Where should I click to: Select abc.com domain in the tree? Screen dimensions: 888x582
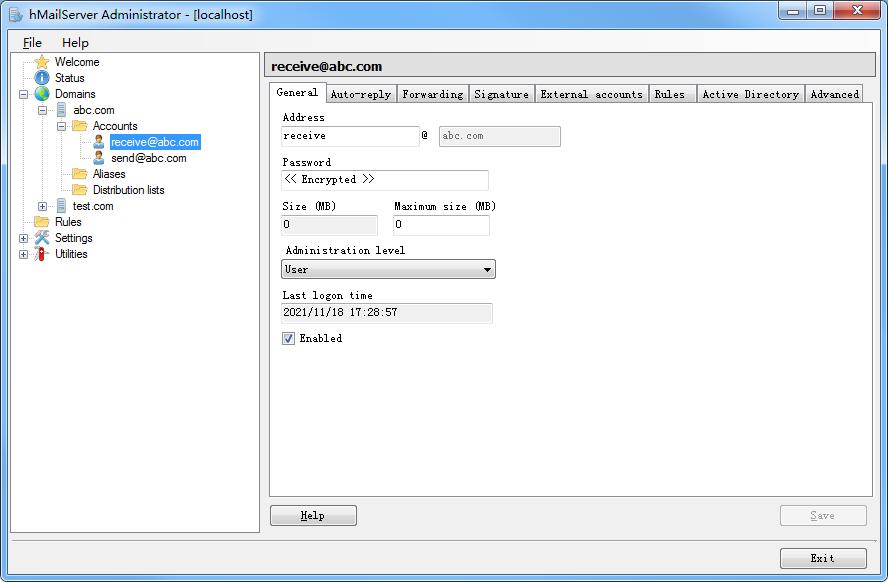[93, 110]
